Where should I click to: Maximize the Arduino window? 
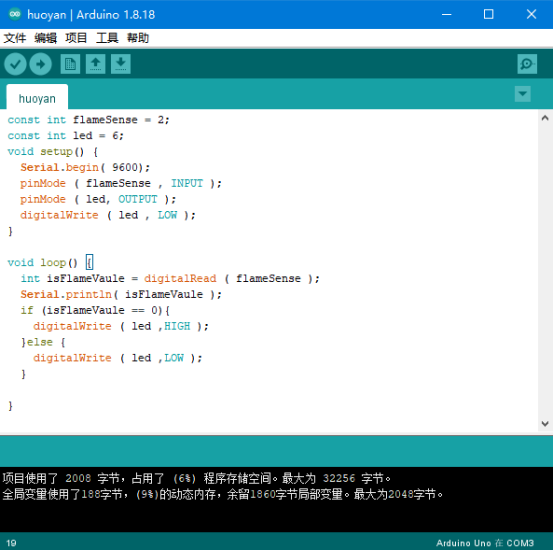tap(489, 14)
